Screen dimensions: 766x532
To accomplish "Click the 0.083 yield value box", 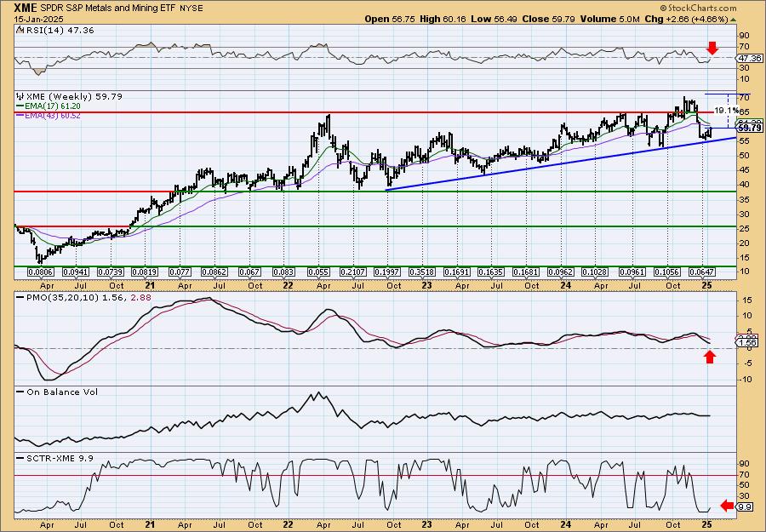I will (283, 272).
